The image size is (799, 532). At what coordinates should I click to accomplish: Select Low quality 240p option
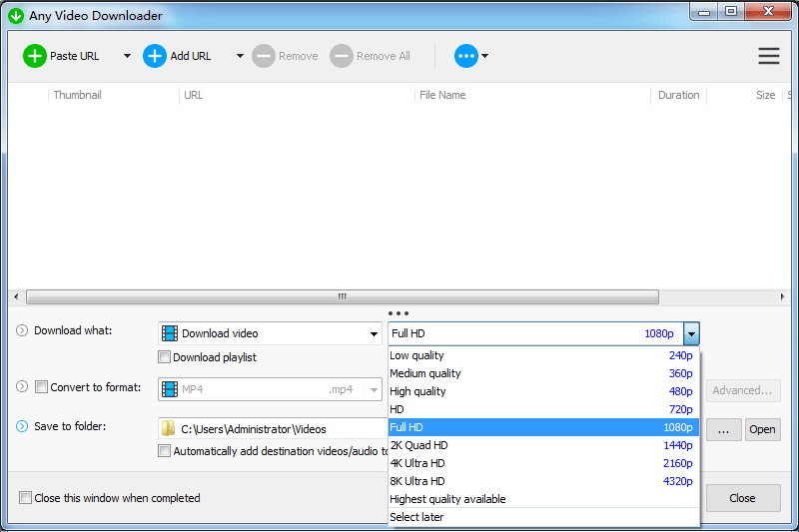[543, 355]
